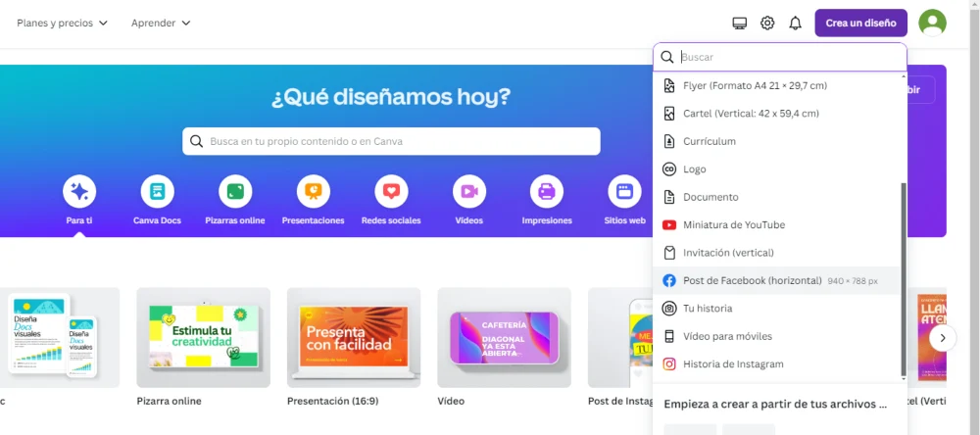The width and height of the screenshot is (980, 435).
Task: Select the Sitios web category icon
Action: pyautogui.click(x=624, y=191)
